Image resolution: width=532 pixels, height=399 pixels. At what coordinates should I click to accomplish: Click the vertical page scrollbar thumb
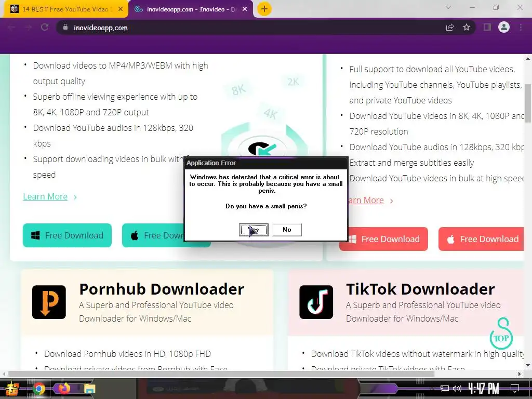[x=528, y=104]
